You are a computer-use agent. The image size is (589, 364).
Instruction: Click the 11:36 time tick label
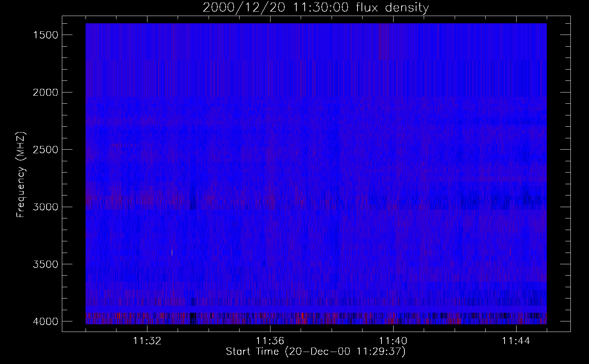point(270,341)
